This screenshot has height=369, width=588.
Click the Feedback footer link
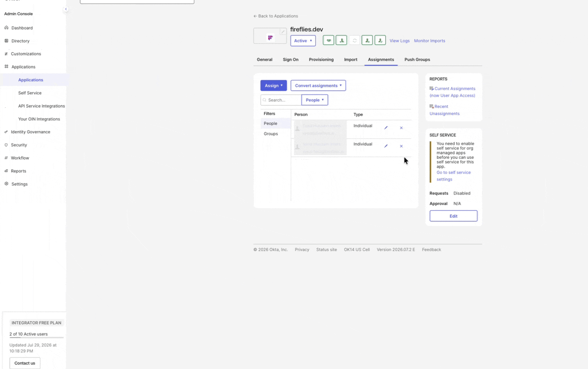click(x=432, y=249)
